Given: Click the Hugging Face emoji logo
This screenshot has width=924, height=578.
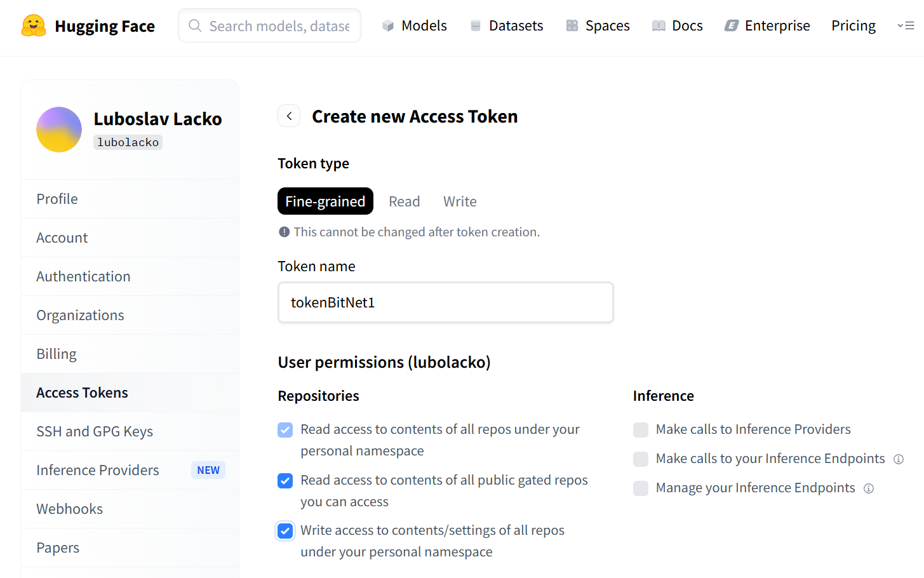Looking at the screenshot, I should pyautogui.click(x=33, y=25).
